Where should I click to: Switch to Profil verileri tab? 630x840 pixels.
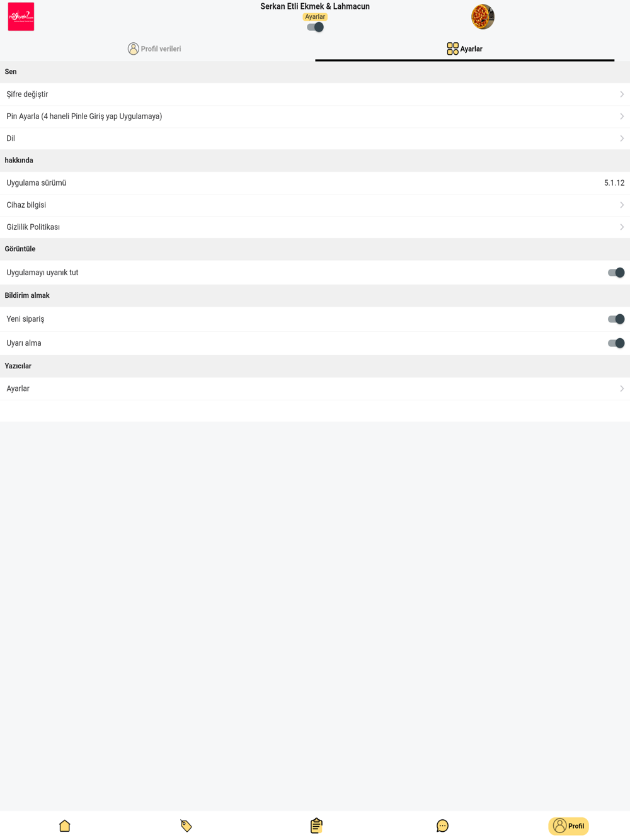pyautogui.click(x=154, y=48)
